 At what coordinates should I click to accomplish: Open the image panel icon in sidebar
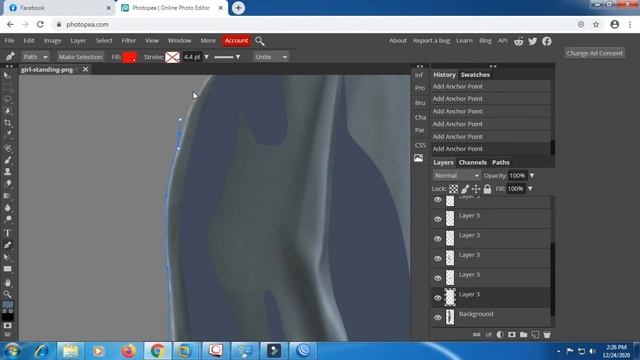[419, 158]
